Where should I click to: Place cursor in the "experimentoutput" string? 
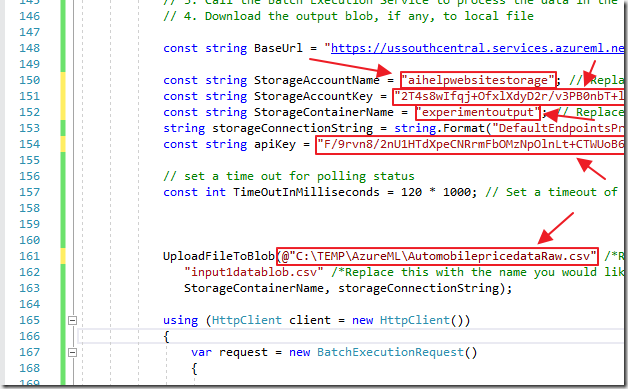click(478, 112)
